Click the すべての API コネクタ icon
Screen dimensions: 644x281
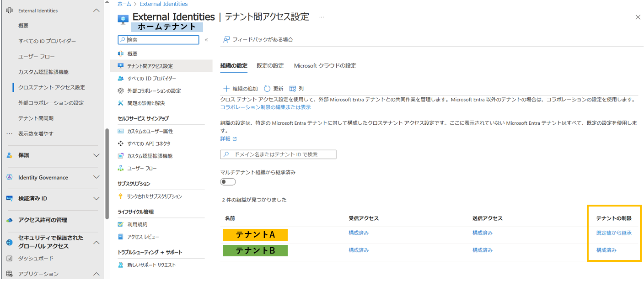click(121, 143)
